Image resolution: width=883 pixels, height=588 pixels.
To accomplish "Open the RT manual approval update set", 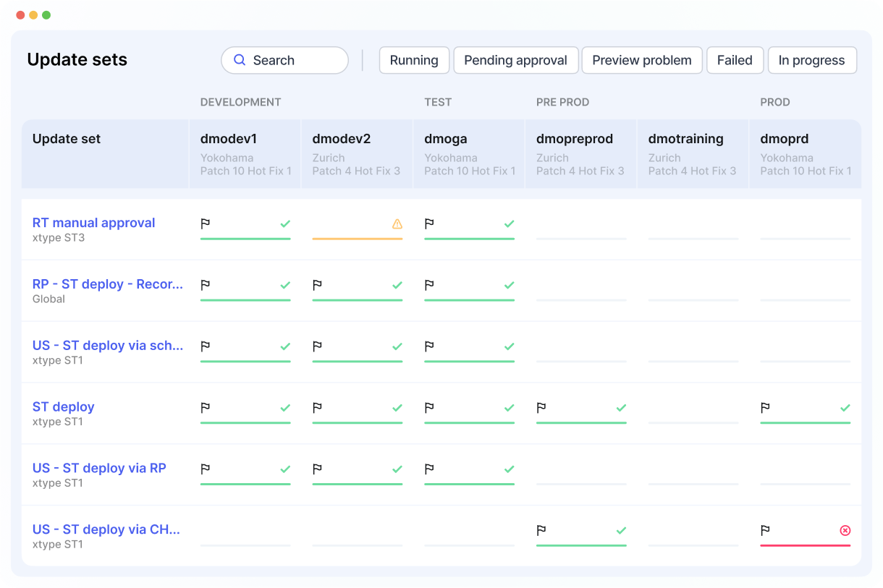I will pos(94,223).
